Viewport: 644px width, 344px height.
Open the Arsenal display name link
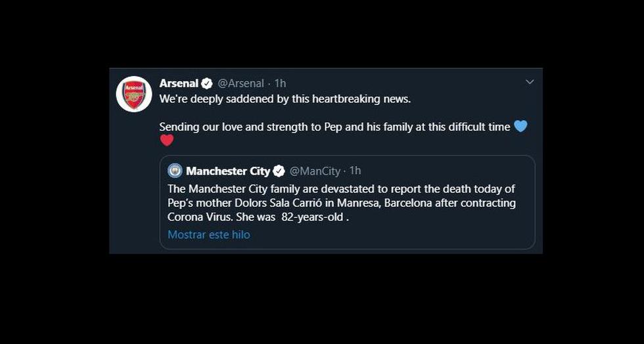[x=179, y=83]
